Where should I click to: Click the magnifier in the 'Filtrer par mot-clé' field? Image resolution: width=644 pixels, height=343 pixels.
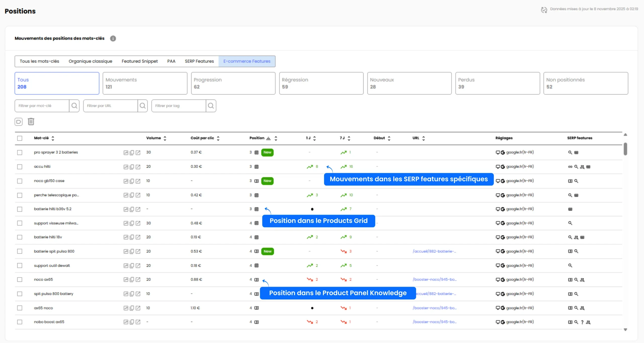pyautogui.click(x=74, y=106)
